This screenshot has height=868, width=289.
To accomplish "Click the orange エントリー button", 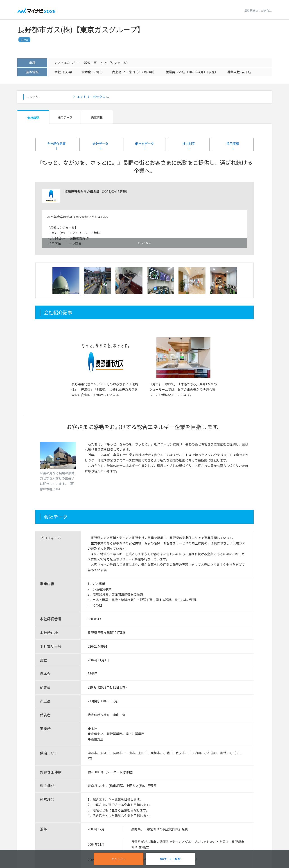I will pyautogui.click(x=118, y=859).
